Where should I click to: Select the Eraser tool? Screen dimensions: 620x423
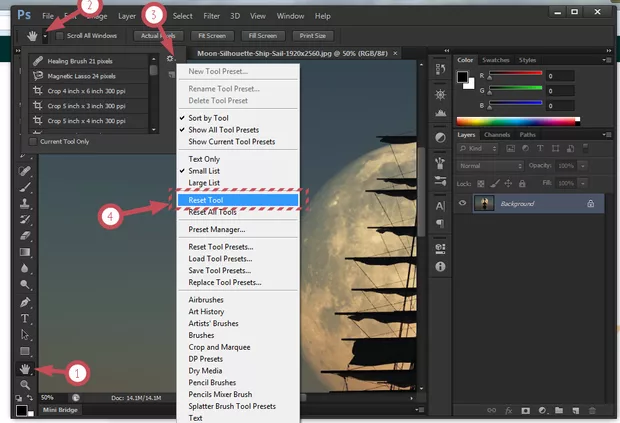pos(26,235)
